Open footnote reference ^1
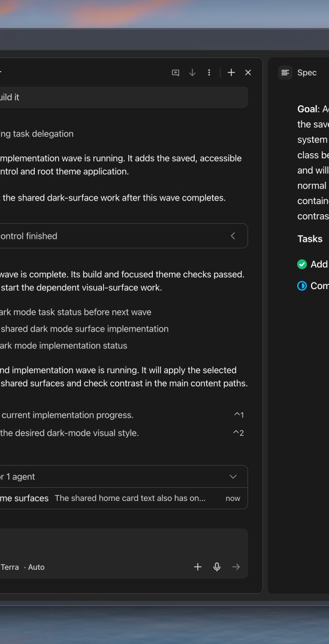The width and height of the screenshot is (329, 644). coord(239,415)
